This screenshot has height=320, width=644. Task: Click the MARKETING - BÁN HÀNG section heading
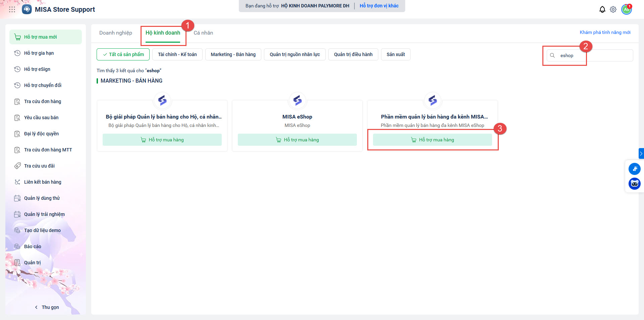[x=131, y=81]
